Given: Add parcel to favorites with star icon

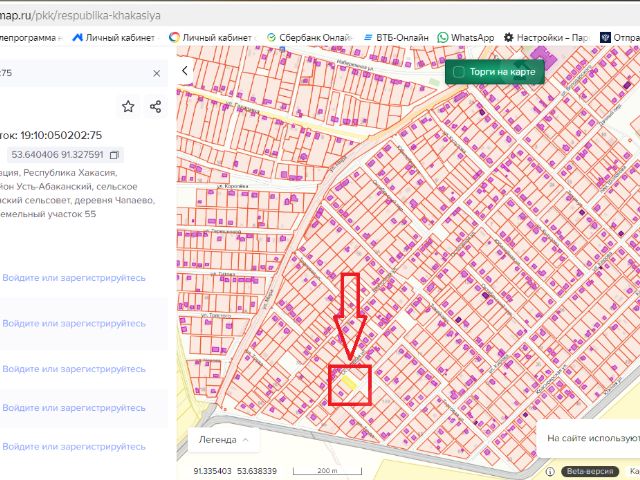Looking at the screenshot, I should [128, 107].
